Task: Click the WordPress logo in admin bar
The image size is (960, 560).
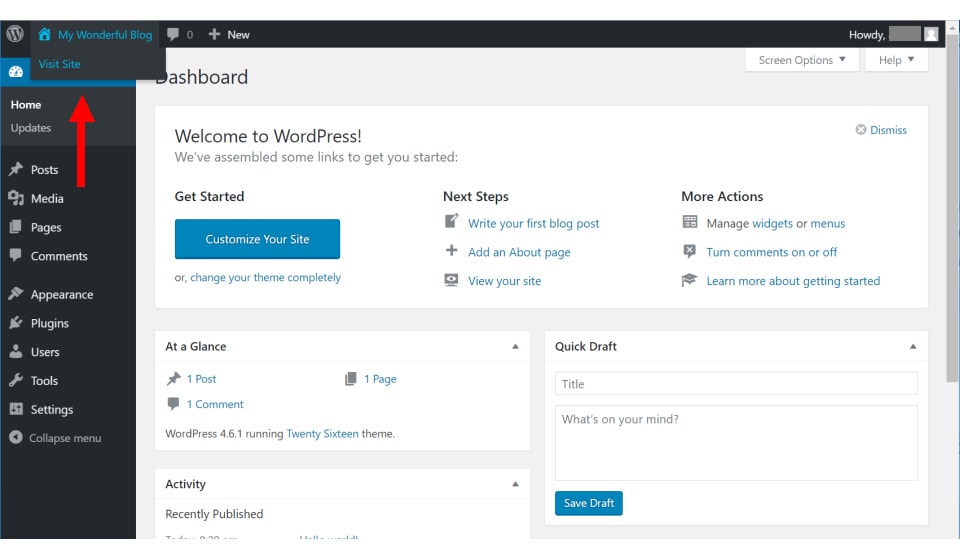Action: tap(15, 34)
